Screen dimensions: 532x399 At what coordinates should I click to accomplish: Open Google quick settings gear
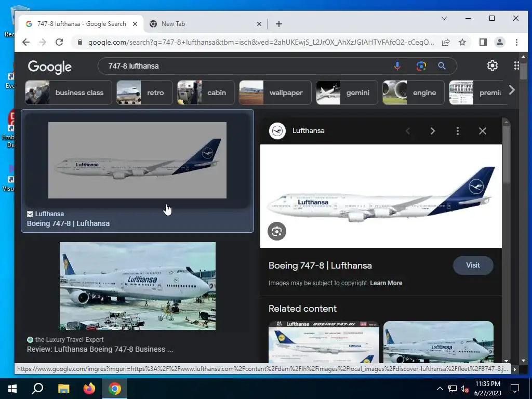click(493, 65)
